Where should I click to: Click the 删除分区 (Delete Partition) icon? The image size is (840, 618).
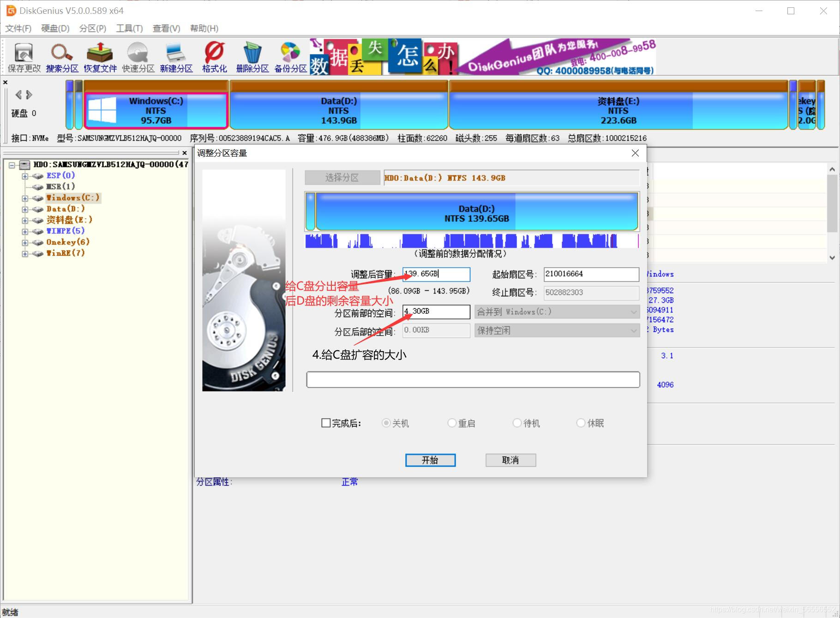pos(251,56)
